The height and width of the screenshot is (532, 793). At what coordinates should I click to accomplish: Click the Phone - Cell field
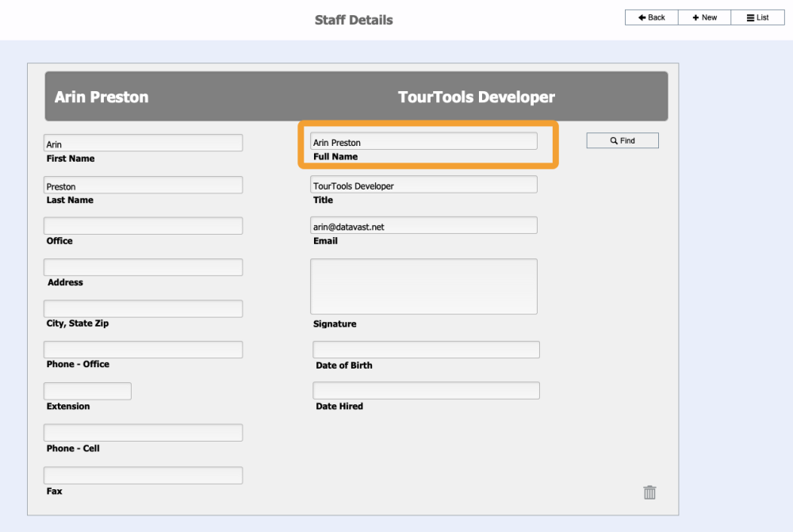tap(143, 432)
